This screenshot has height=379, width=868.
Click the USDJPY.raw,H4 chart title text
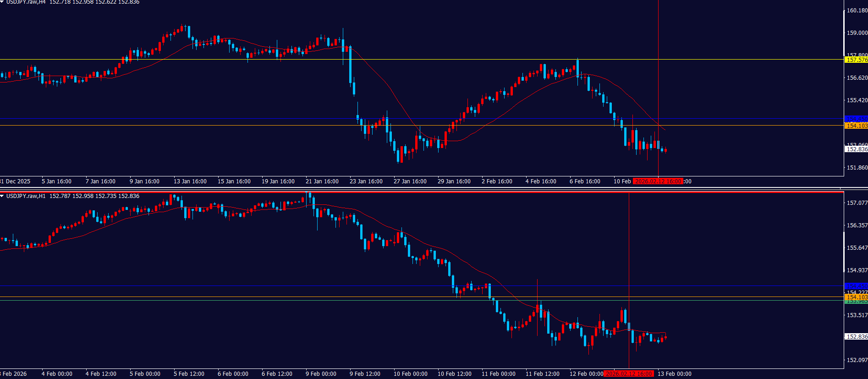click(x=26, y=2)
